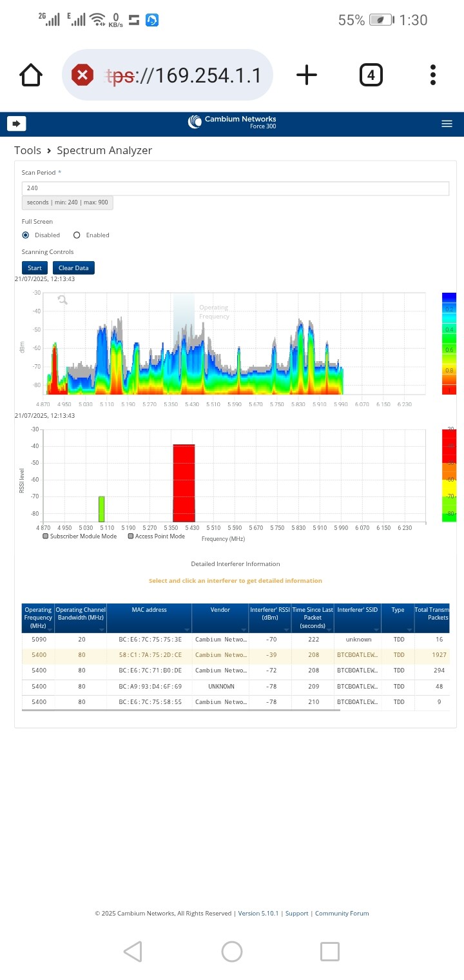
Task: Open the Cambium hamburger menu
Action: pyautogui.click(x=447, y=124)
